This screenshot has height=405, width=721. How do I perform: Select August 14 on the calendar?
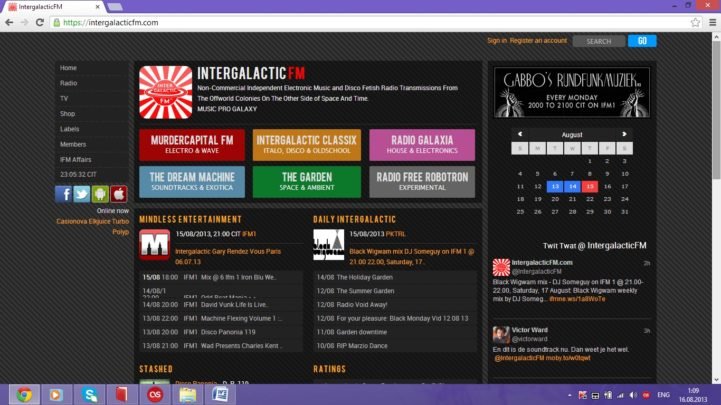572,186
